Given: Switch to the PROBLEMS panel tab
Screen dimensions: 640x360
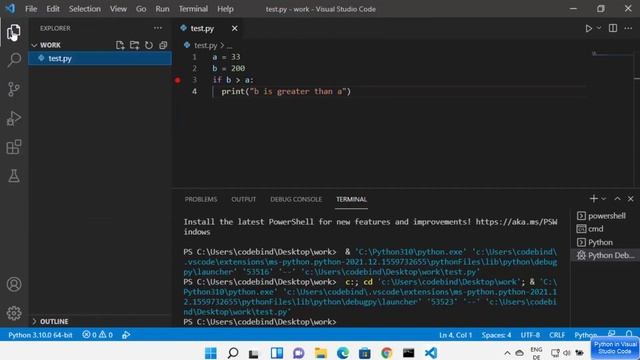Looking at the screenshot, I should click(x=201, y=199).
